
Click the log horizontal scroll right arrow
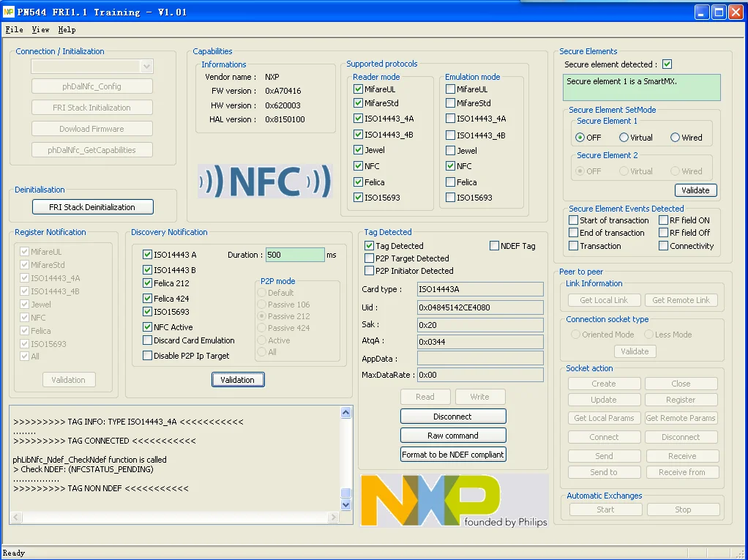pyautogui.click(x=334, y=518)
